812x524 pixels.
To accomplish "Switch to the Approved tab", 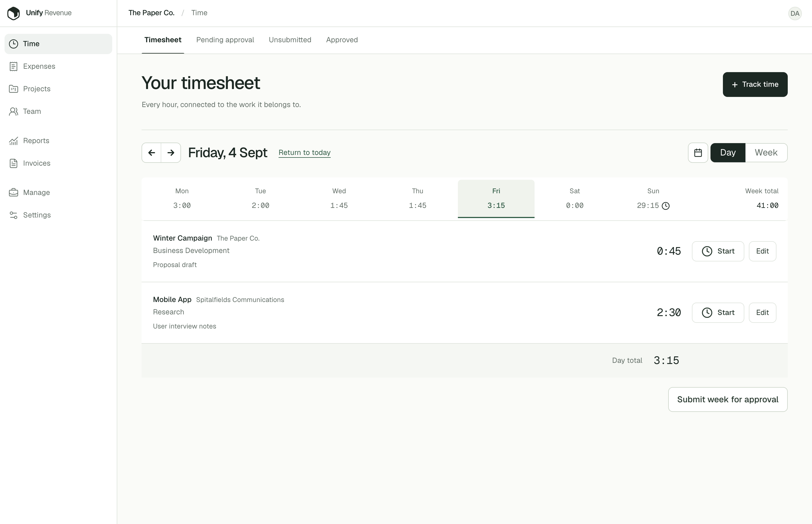I will pos(342,40).
